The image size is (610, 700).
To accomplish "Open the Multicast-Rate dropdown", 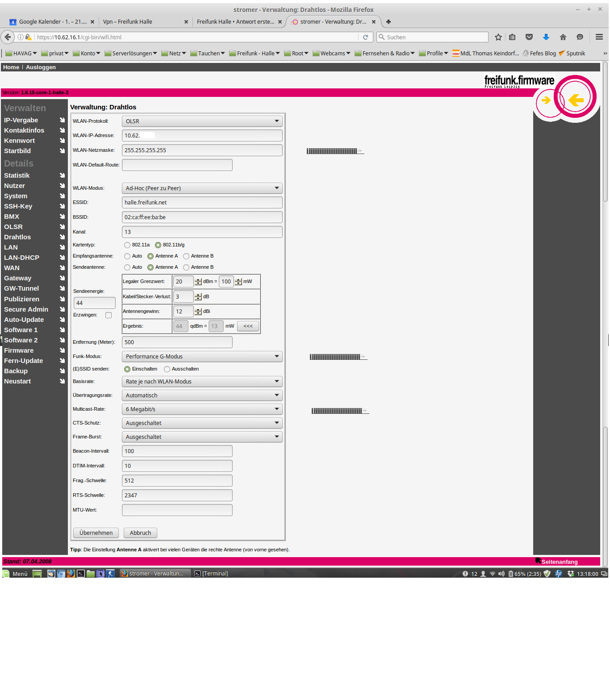I will click(202, 409).
